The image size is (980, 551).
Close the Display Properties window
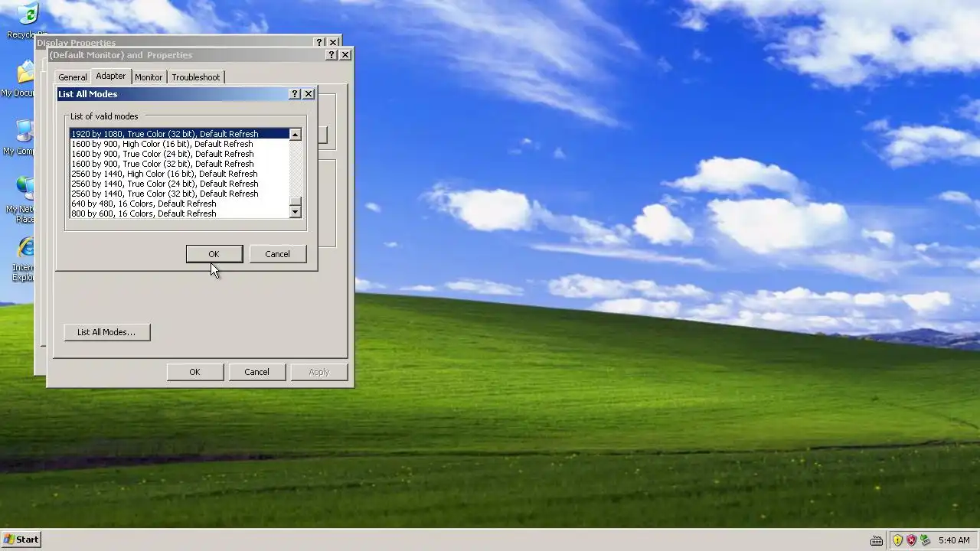pos(333,43)
